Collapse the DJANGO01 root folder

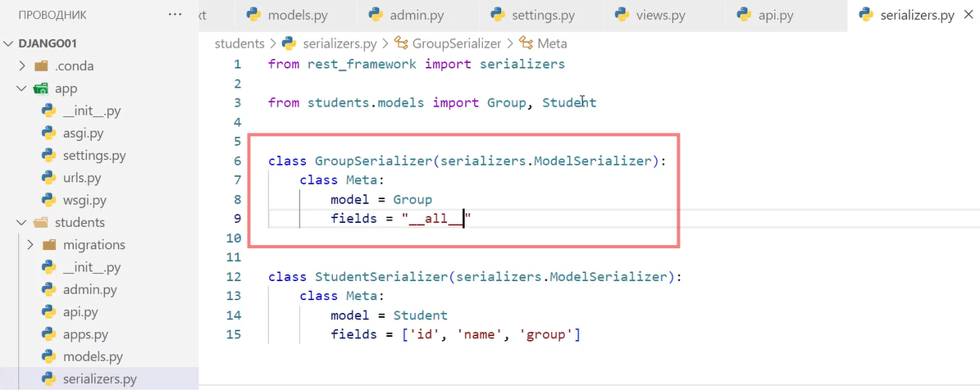(9, 43)
